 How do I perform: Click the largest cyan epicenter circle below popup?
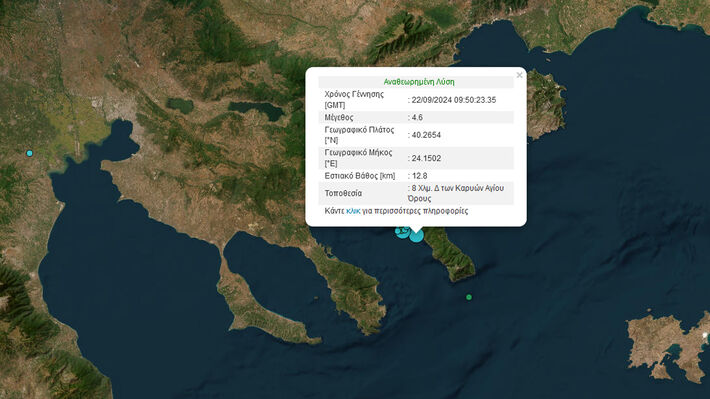[417, 236]
